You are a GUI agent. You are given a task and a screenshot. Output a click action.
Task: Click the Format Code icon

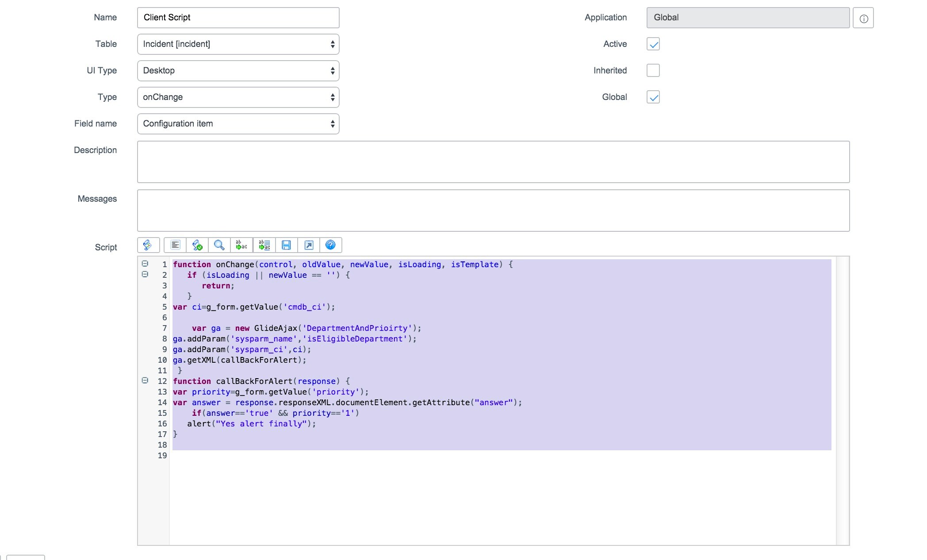[x=175, y=245]
